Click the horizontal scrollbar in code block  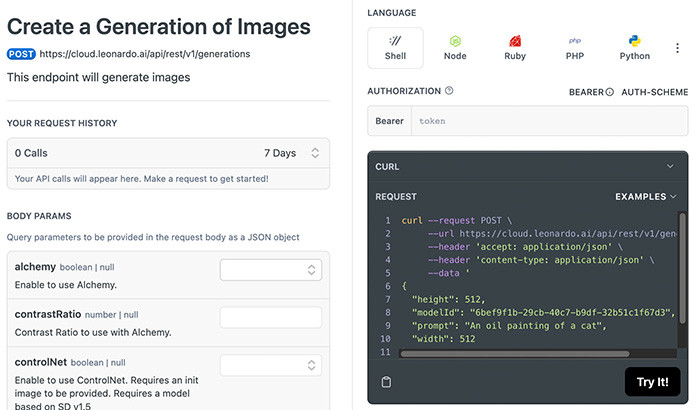click(514, 354)
